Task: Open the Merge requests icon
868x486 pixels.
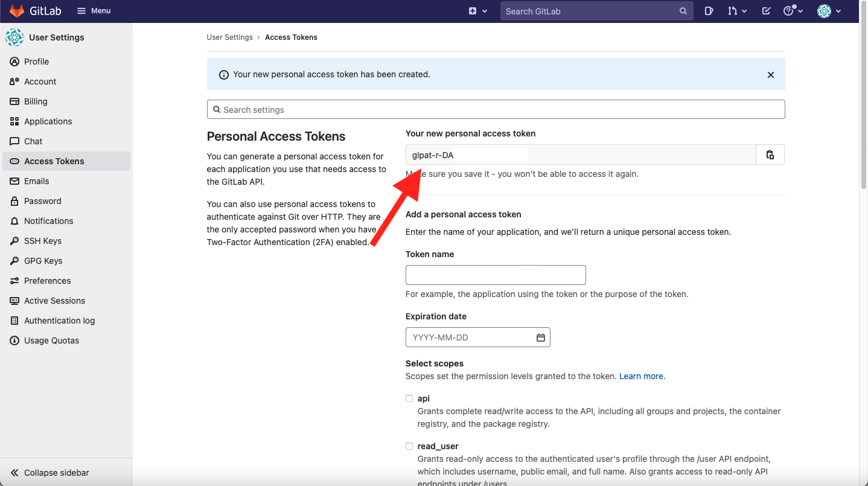Action: tap(732, 11)
